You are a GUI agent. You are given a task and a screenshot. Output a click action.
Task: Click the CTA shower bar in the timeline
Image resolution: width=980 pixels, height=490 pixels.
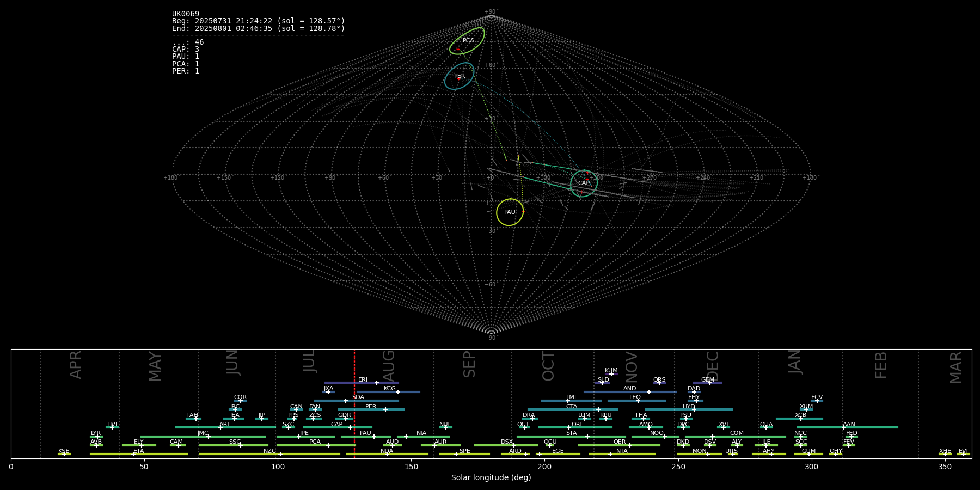point(573,409)
